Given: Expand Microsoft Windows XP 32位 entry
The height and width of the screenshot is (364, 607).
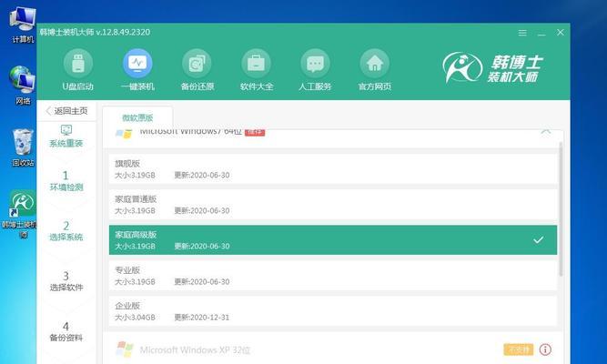Looking at the screenshot, I should 333,349.
